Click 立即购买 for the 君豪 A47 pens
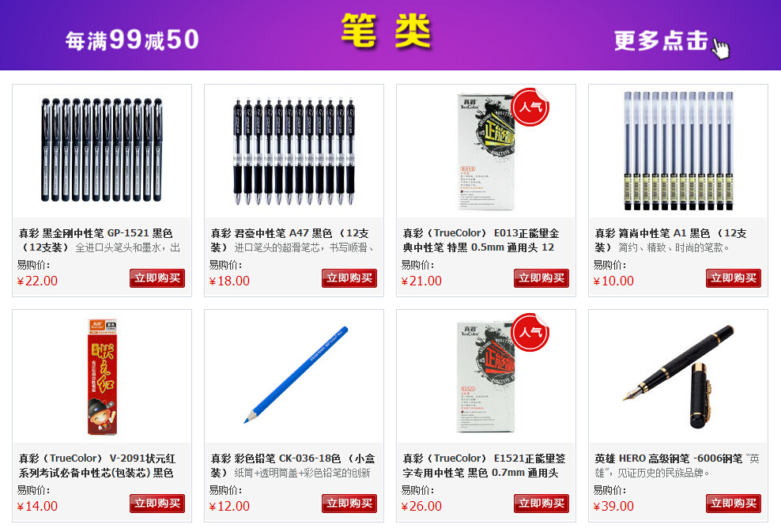781x532 pixels. pos(349,278)
